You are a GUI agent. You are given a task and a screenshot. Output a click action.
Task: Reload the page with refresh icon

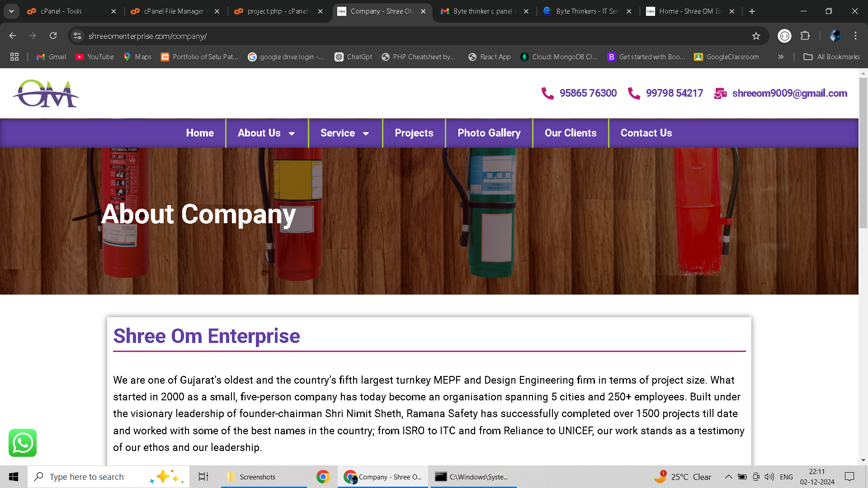pos(53,36)
